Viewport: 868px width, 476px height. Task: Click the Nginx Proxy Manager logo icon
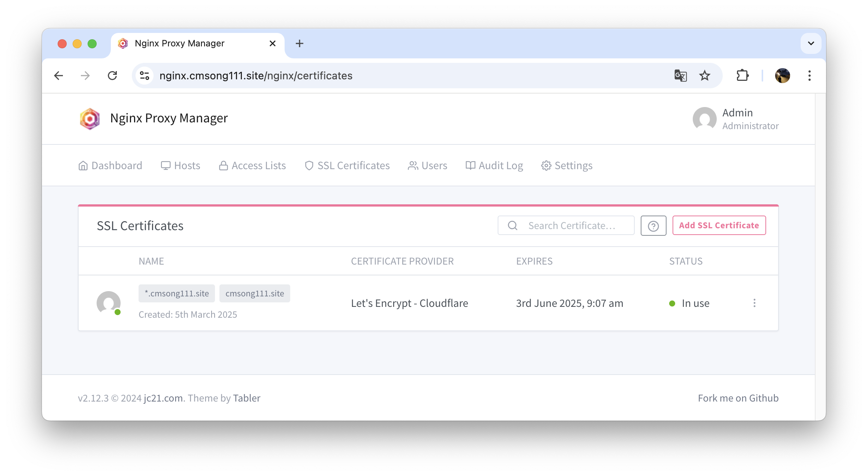[90, 119]
